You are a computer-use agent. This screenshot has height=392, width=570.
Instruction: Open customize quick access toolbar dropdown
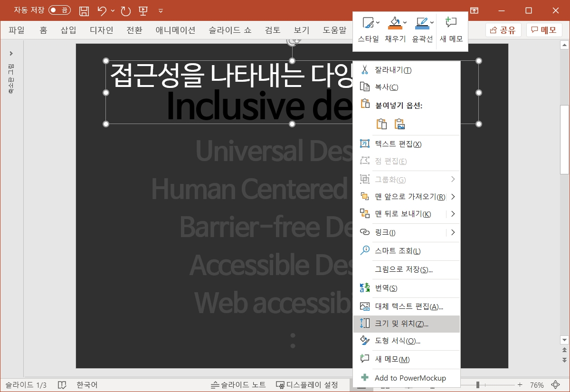tap(161, 10)
